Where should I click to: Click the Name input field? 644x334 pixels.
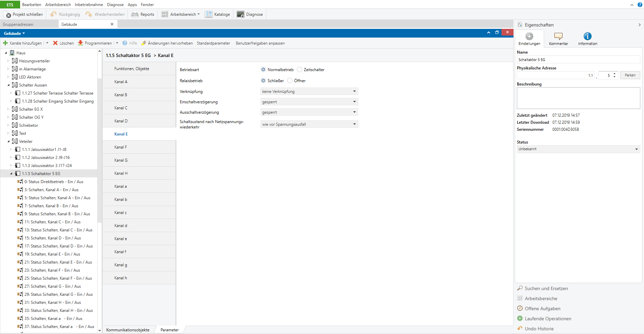click(578, 60)
